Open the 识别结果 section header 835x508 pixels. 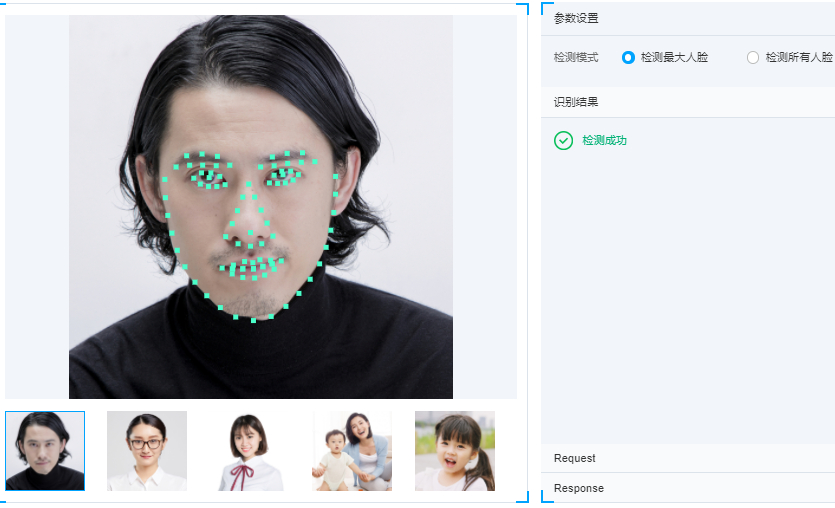688,102
